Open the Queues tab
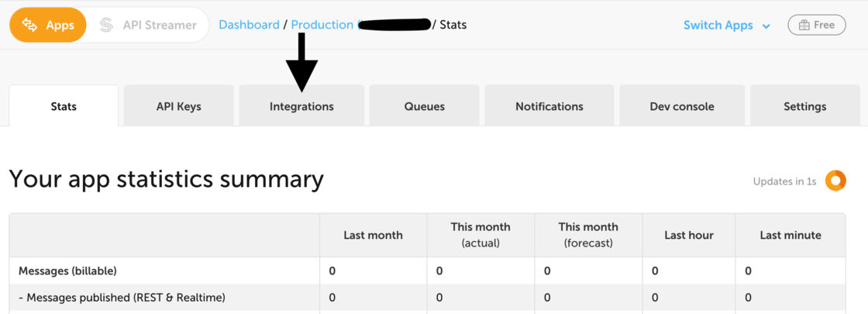The width and height of the screenshot is (868, 314). (425, 105)
